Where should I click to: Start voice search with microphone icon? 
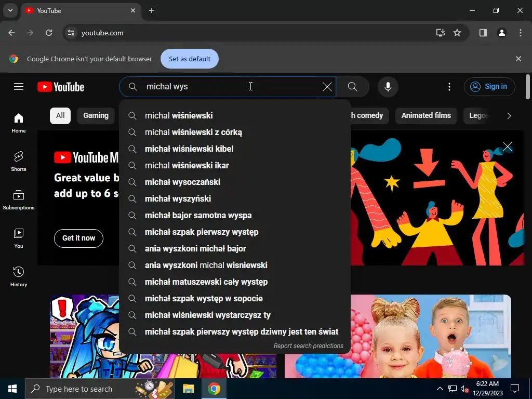[x=388, y=87]
